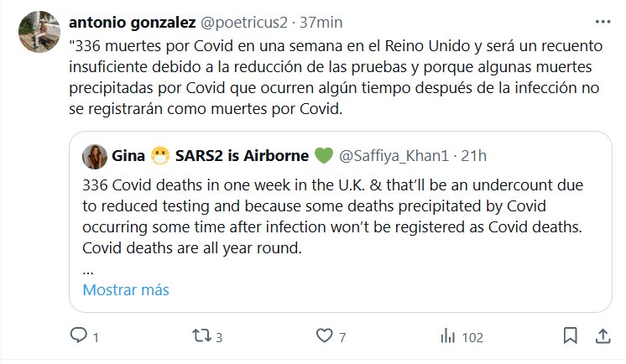Click the masked face emoji
The width and height of the screenshot is (626, 364).
coord(160,155)
